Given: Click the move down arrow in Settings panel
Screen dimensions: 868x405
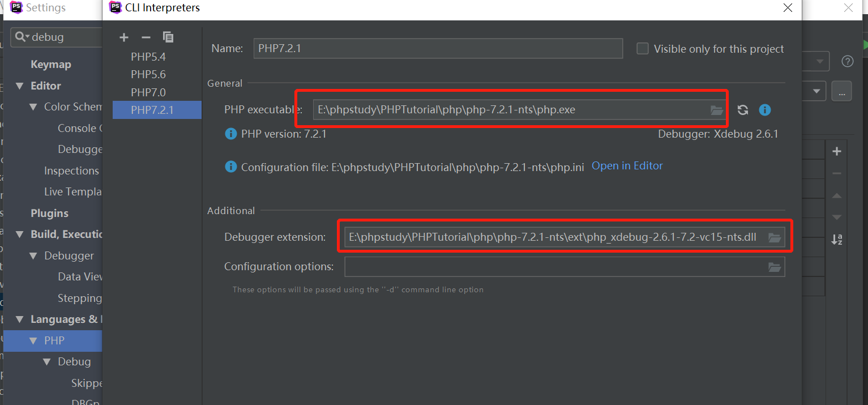Looking at the screenshot, I should [x=837, y=218].
